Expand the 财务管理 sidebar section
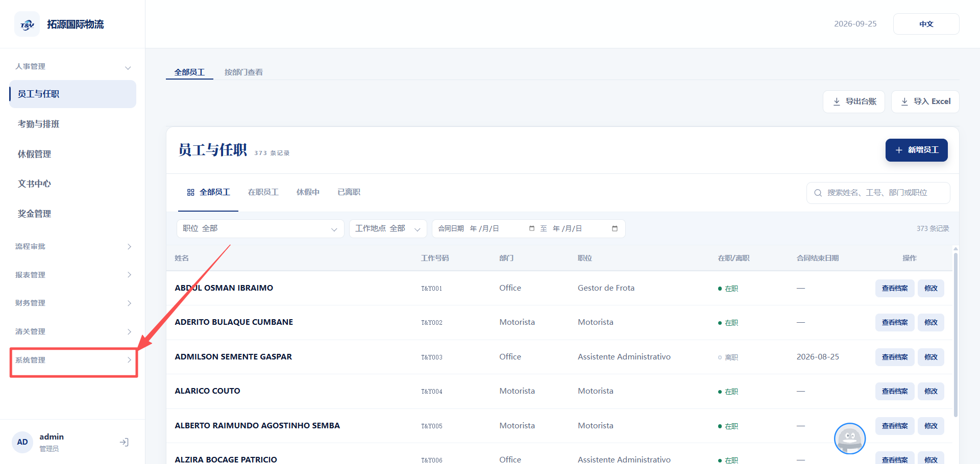 point(73,303)
